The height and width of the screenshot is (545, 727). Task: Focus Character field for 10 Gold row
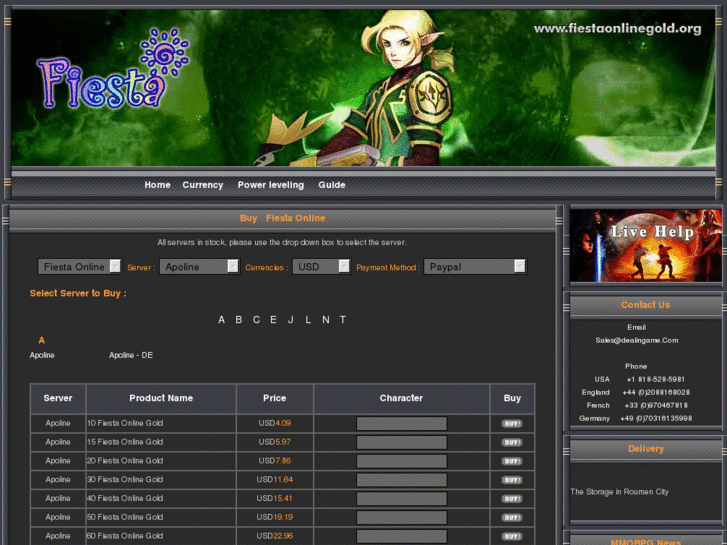tap(402, 423)
